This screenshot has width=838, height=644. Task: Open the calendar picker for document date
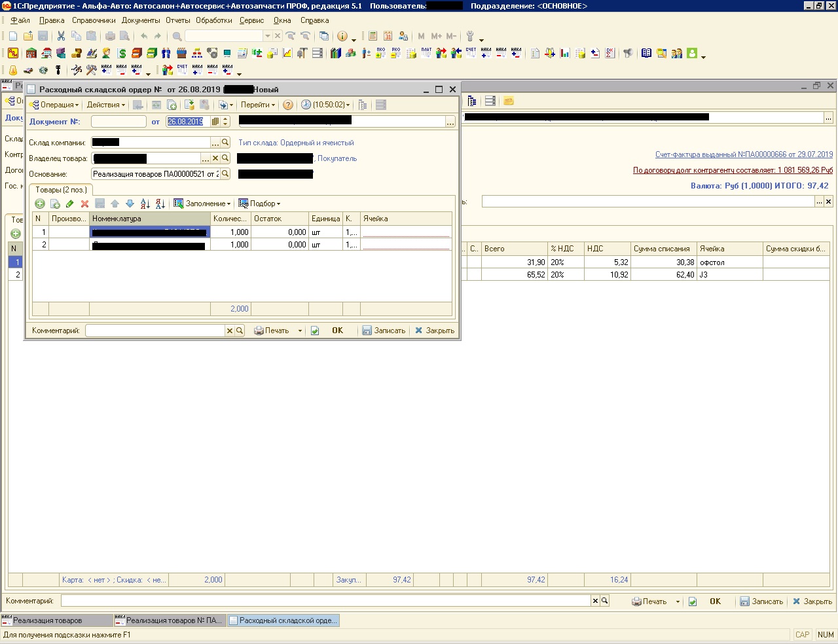click(215, 122)
